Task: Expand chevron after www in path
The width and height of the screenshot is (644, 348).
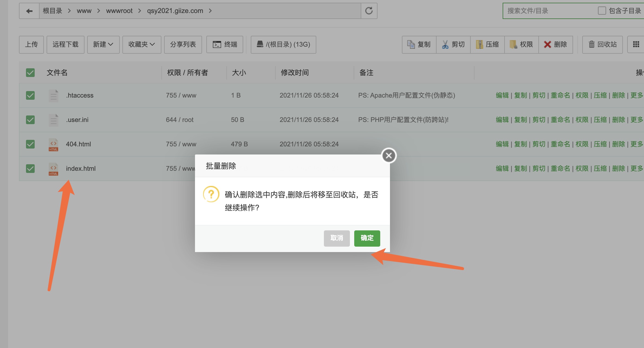Action: click(99, 11)
